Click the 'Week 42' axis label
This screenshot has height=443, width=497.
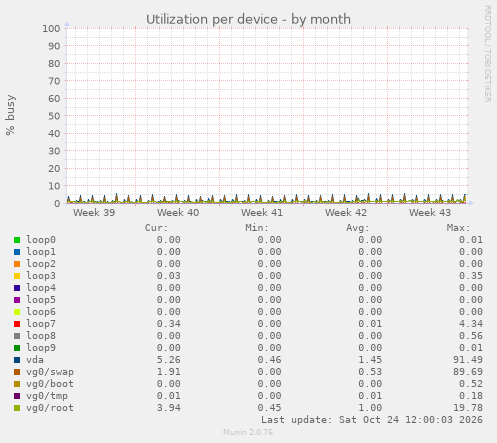(346, 212)
